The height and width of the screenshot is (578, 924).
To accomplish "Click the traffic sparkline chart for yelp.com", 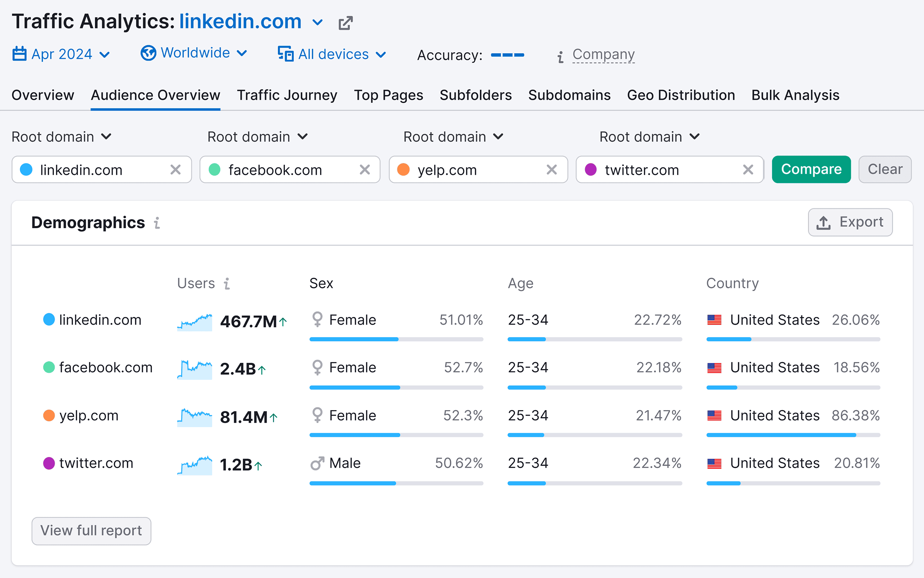I will click(x=195, y=417).
